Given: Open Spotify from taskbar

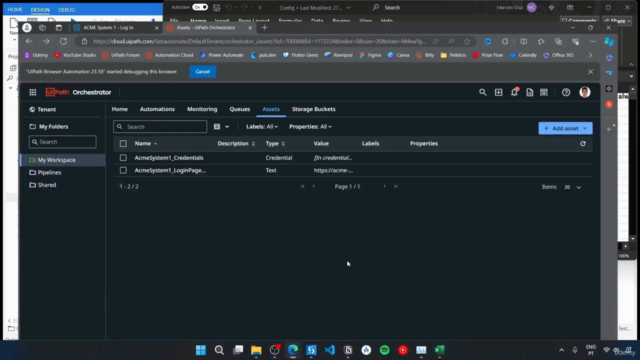Looking at the screenshot, I should point(384,350).
